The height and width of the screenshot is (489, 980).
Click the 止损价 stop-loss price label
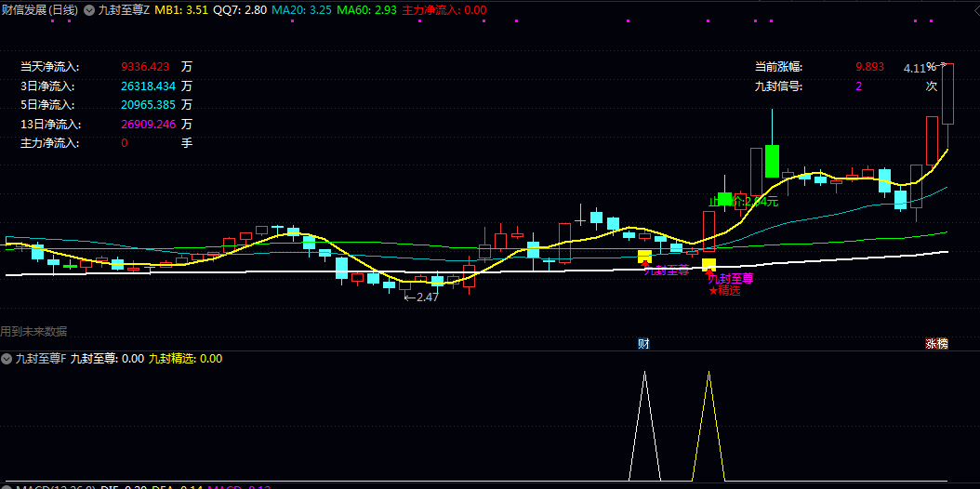click(x=743, y=201)
